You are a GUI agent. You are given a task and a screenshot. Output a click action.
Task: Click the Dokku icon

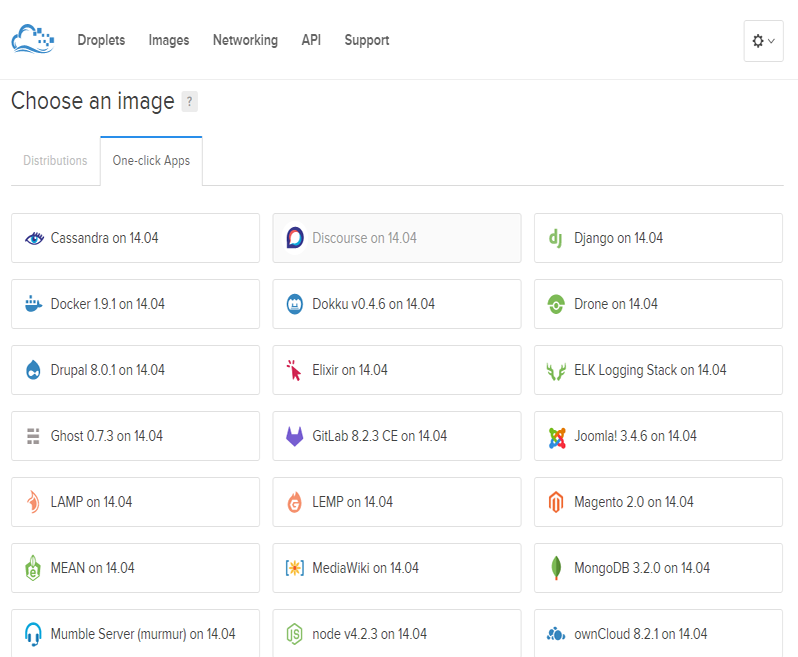click(295, 304)
